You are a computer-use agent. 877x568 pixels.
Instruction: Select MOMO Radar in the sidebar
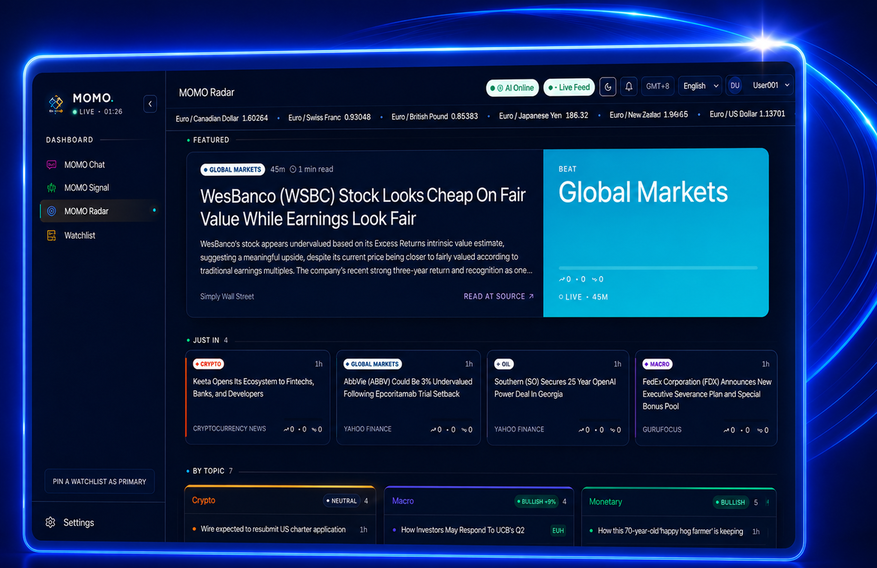coord(98,211)
